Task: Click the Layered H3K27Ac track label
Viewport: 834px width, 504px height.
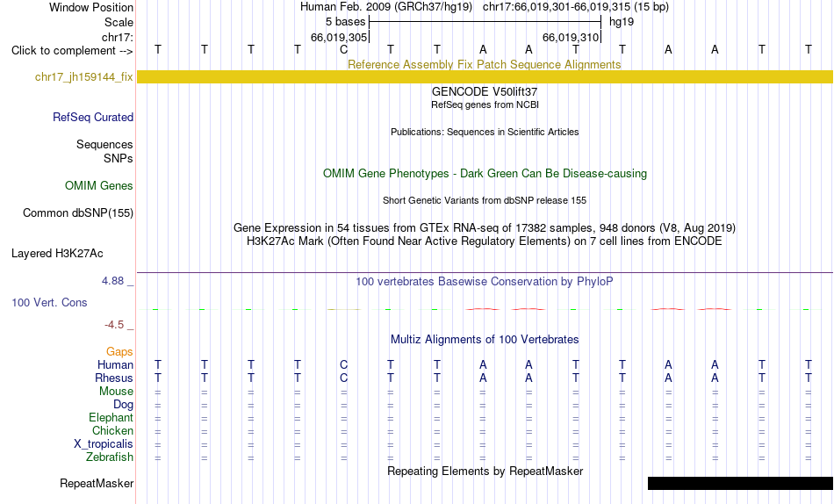Action: (x=57, y=254)
